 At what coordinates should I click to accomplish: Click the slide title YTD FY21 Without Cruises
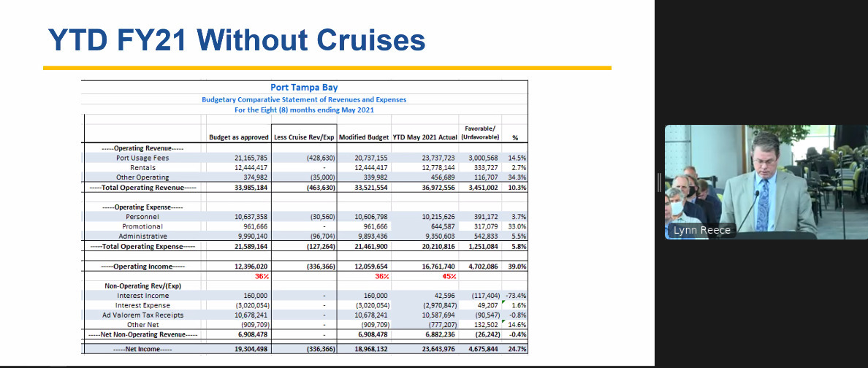pyautogui.click(x=237, y=39)
